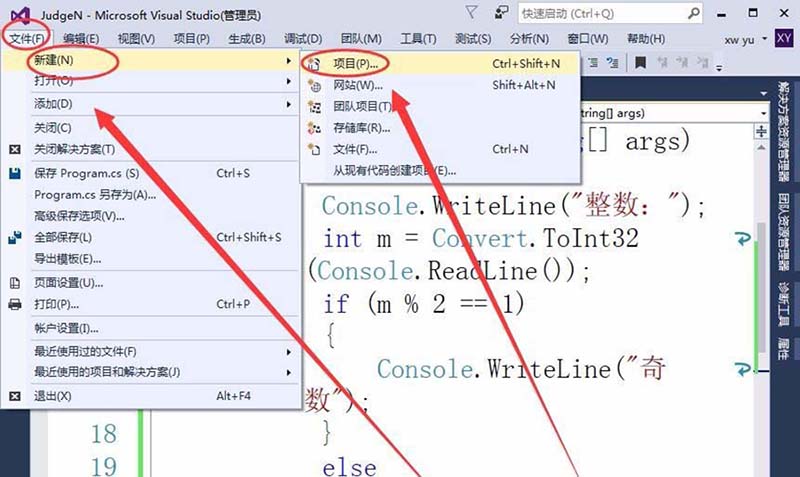The width and height of the screenshot is (800, 477).
Task: Open the 生成(B) menu
Action: click(x=247, y=39)
